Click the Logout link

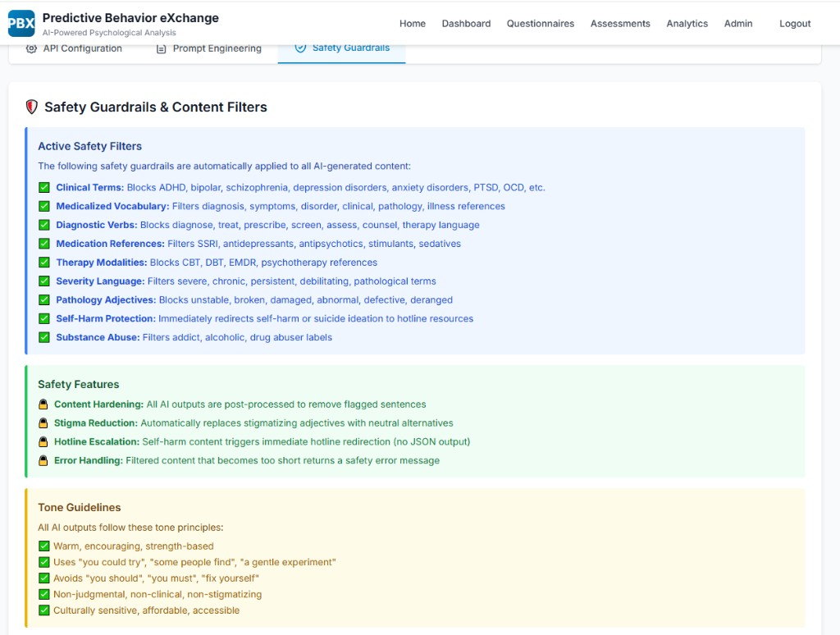(x=795, y=24)
